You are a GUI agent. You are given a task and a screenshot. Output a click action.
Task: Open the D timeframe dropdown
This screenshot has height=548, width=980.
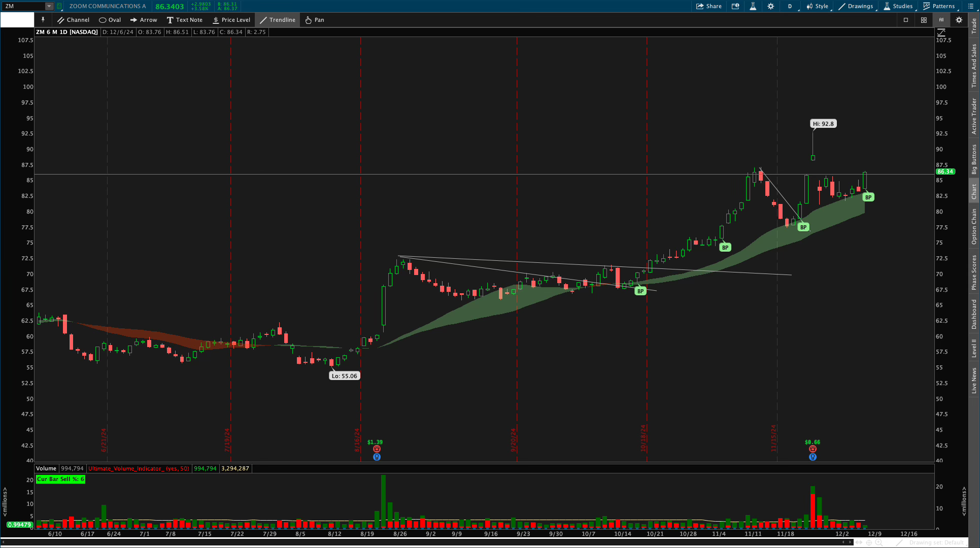point(790,6)
